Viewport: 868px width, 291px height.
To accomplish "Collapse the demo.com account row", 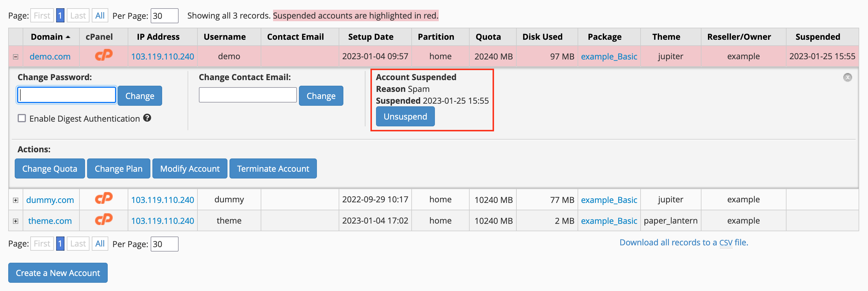I will click(16, 57).
